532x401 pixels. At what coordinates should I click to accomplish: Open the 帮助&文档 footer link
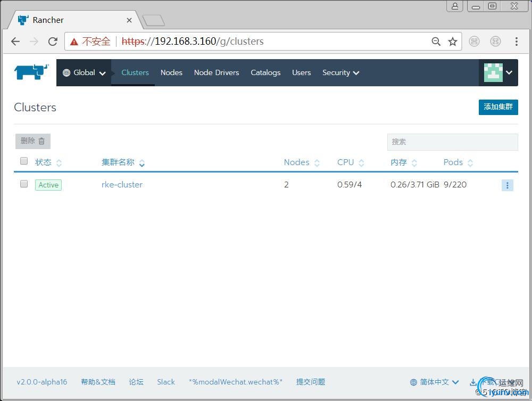pos(98,382)
